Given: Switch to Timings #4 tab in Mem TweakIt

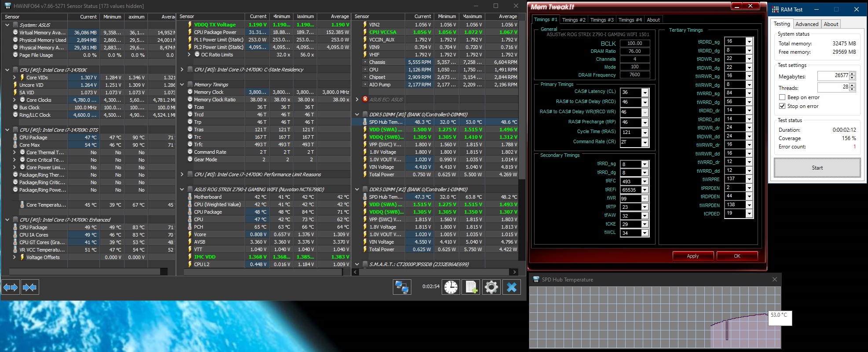Looking at the screenshot, I should (x=630, y=20).
